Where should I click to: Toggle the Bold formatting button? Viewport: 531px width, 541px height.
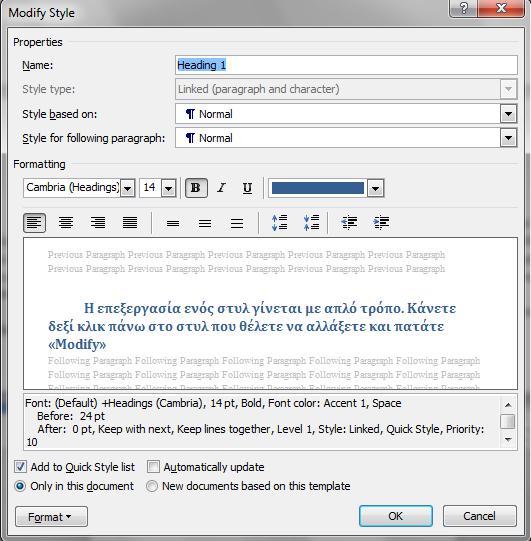click(196, 188)
